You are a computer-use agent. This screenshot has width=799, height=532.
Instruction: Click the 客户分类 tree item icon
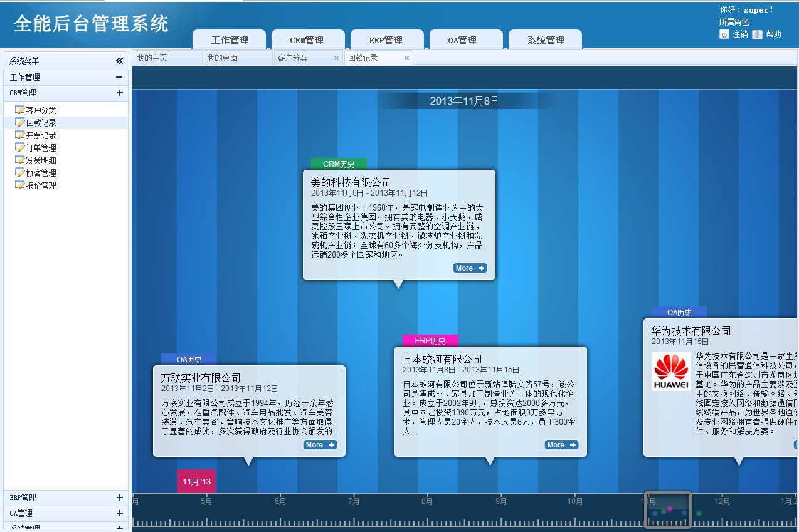click(19, 110)
